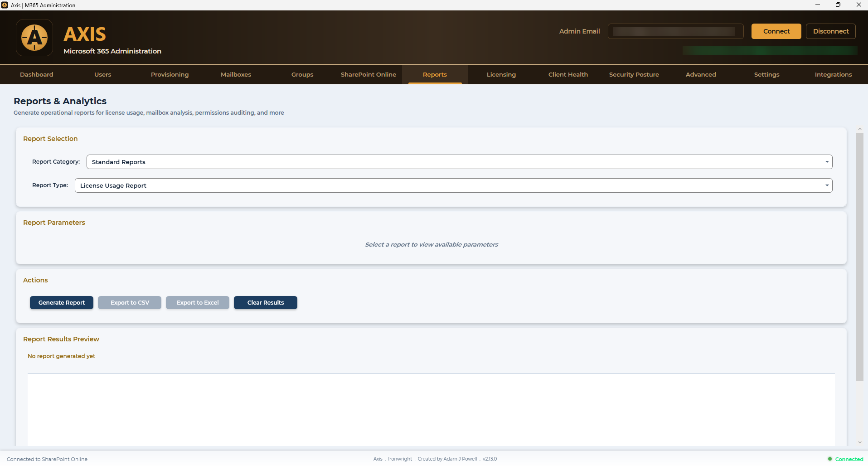Click the scrollbar up arrow
The image size is (868, 466).
859,129
